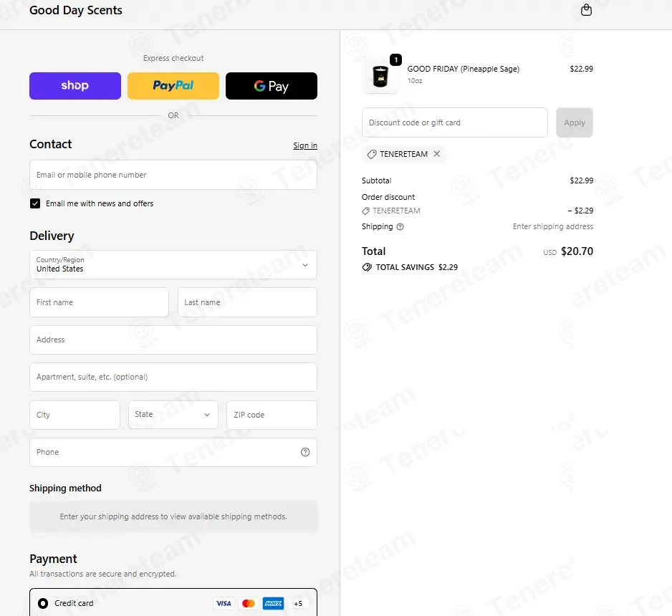
Task: Select the Credit card radio option
Action: click(43, 603)
